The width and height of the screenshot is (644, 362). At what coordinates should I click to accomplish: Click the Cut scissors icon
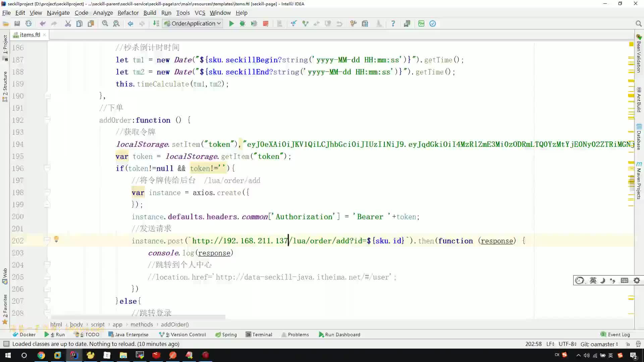click(68, 24)
